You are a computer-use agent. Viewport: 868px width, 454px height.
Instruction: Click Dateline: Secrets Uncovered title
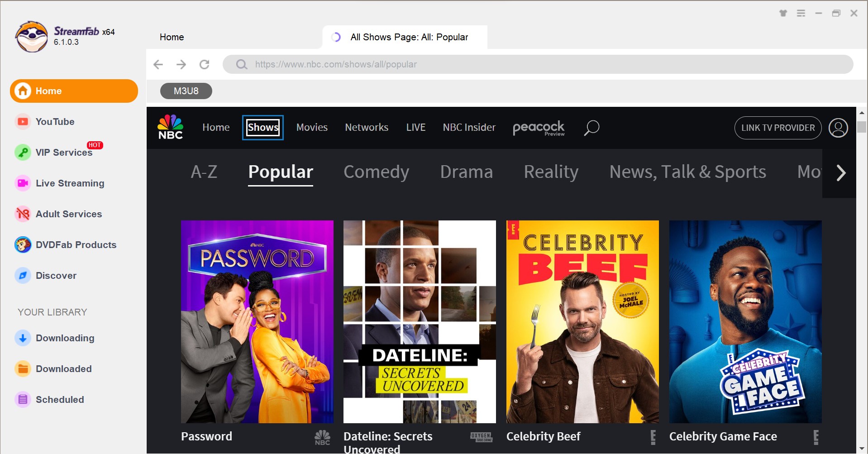coord(388,442)
